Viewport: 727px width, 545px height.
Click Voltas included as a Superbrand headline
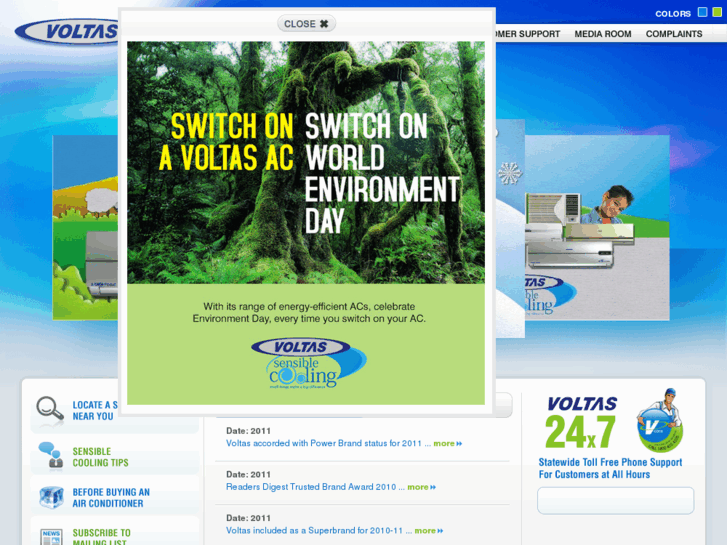point(314,531)
